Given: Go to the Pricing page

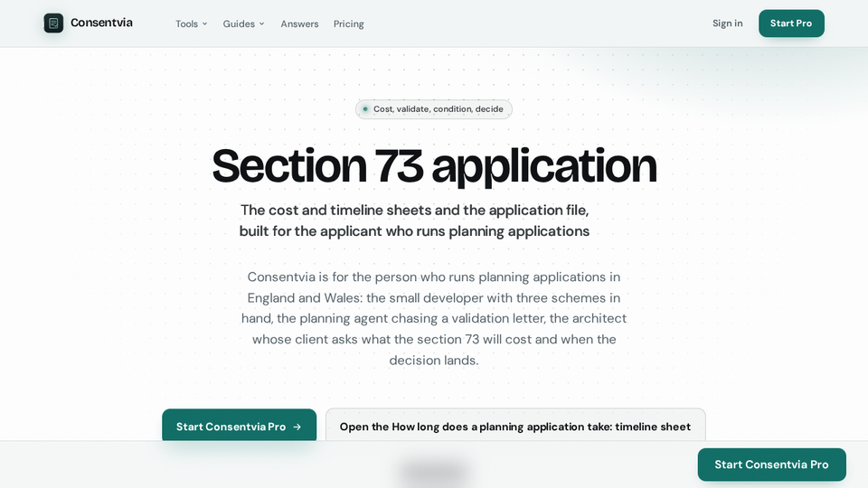Looking at the screenshot, I should tap(349, 23).
